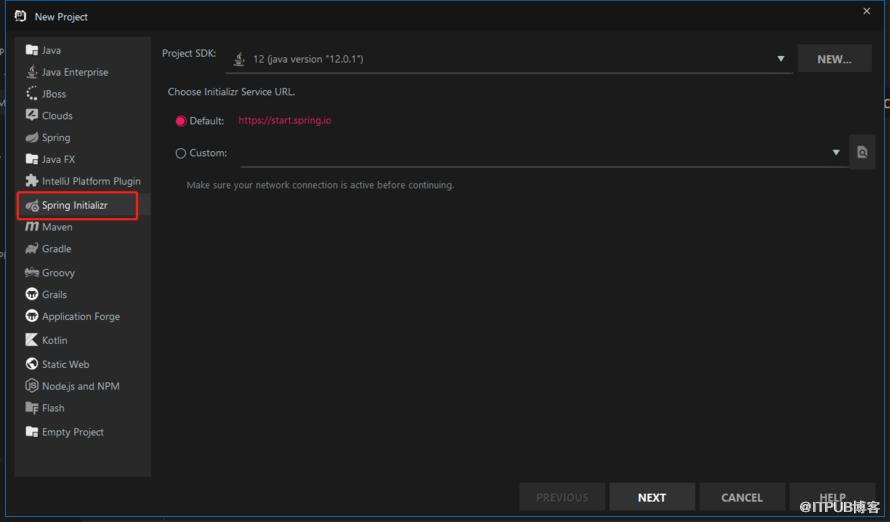
Task: Click the Java Enterprise icon
Action: (32, 72)
